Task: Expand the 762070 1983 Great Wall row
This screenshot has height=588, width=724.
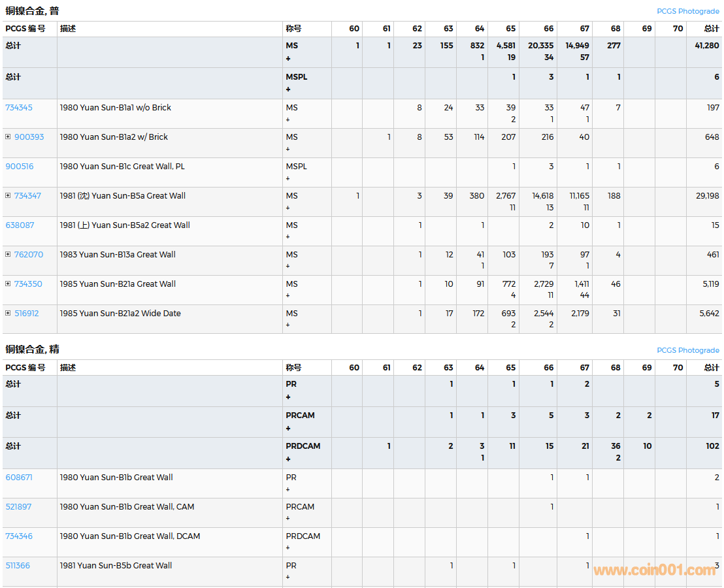Action: [8, 255]
